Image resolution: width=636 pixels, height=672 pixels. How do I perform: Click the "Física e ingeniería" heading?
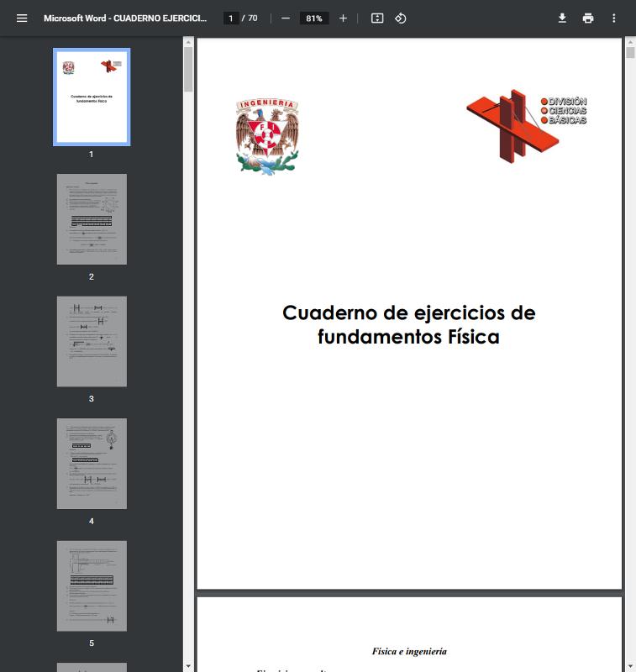click(409, 652)
